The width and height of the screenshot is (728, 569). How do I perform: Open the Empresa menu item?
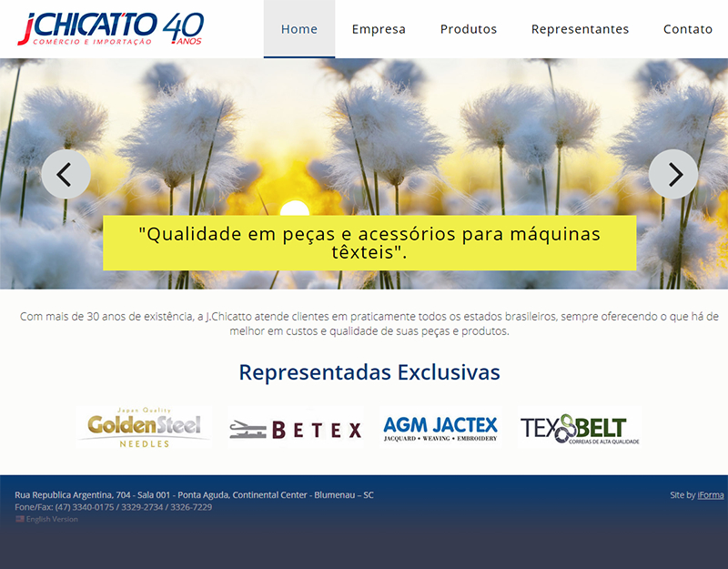(x=379, y=29)
